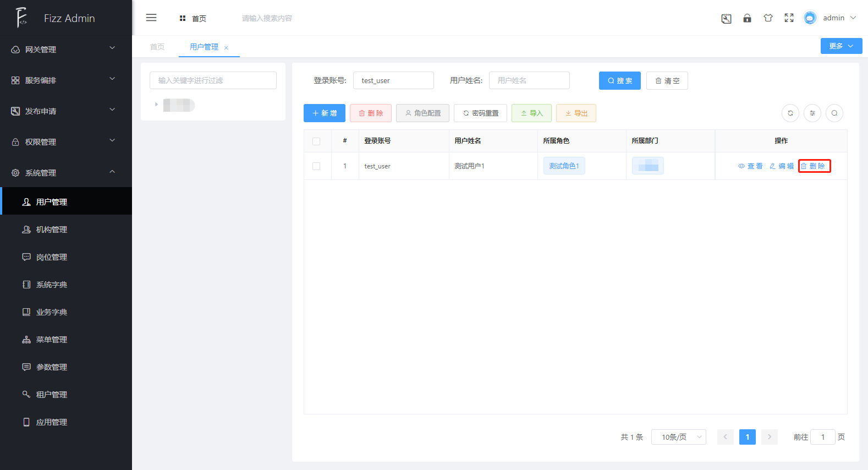Click the 导出 button
This screenshot has height=470, width=868.
coord(576,113)
